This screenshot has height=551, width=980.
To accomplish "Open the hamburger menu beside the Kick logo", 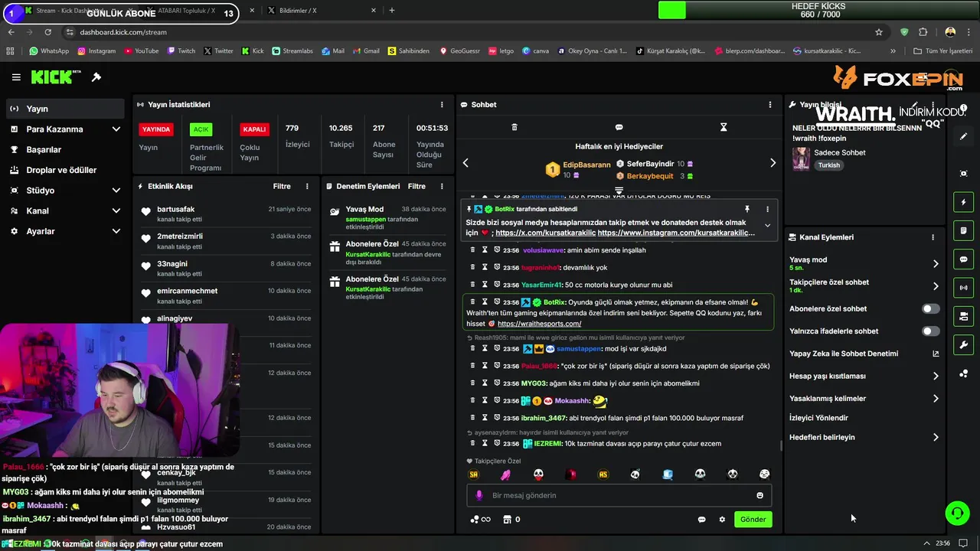I will click(16, 77).
